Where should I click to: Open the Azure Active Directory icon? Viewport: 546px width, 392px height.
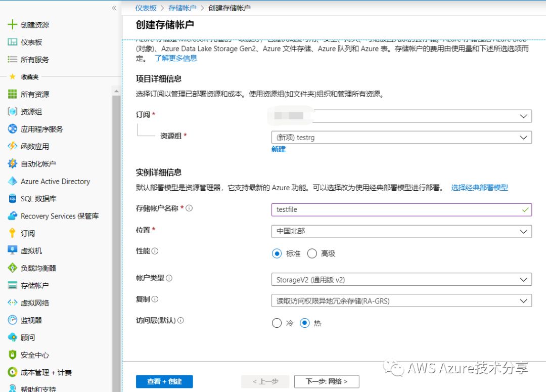pos(12,181)
